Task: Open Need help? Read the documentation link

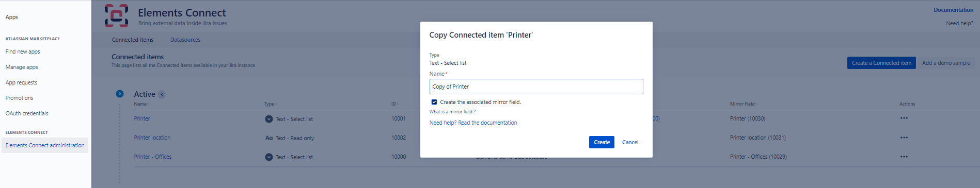Action: (473, 123)
